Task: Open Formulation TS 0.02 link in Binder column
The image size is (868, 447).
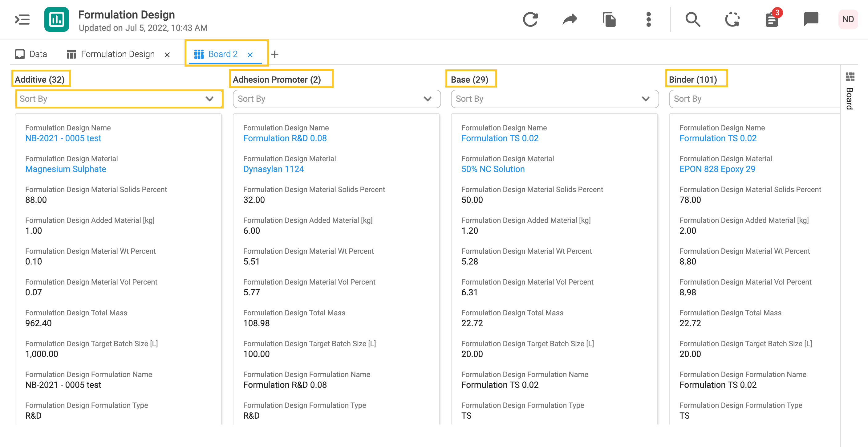Action: 718,138
